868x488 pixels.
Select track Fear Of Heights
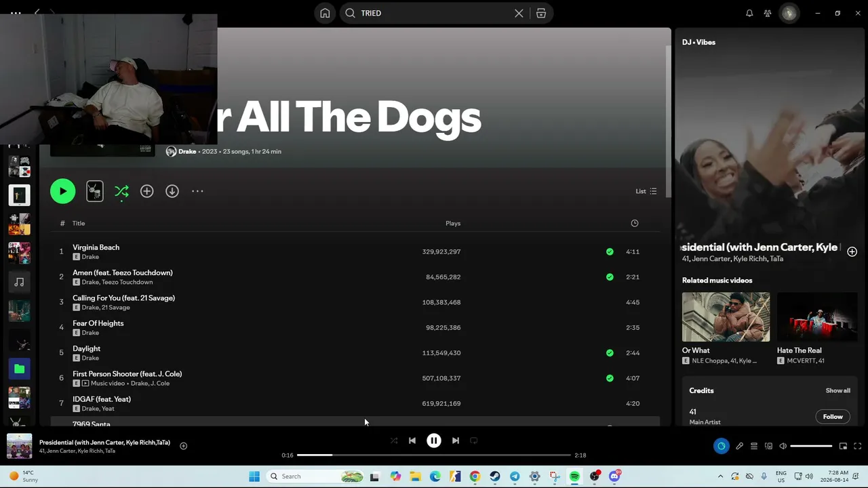355,327
